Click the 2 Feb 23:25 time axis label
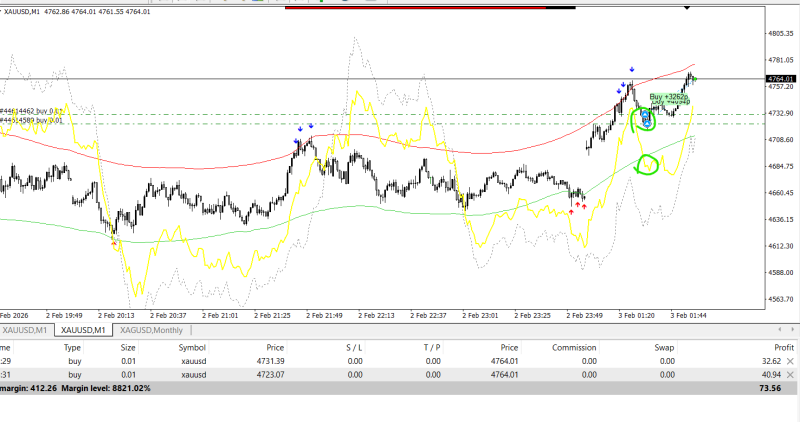The image size is (800, 422). 532,315
